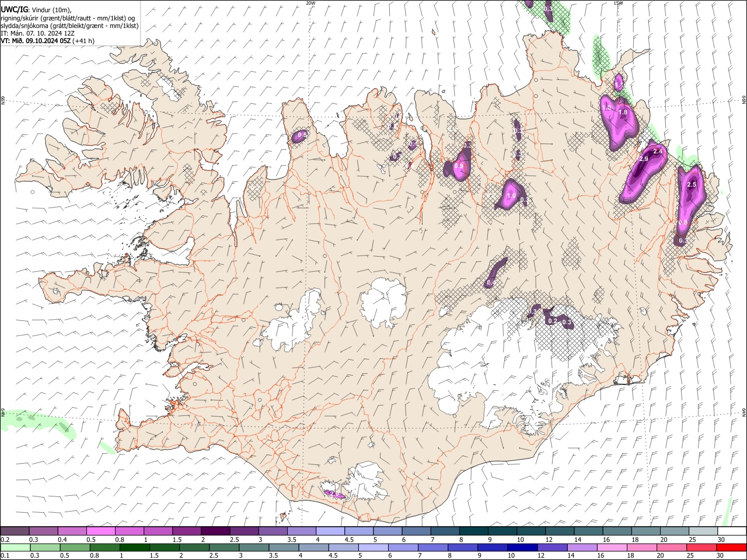The image size is (747, 560).
Task: Click the '2.9' precipitation value on map
Action: 644,159
